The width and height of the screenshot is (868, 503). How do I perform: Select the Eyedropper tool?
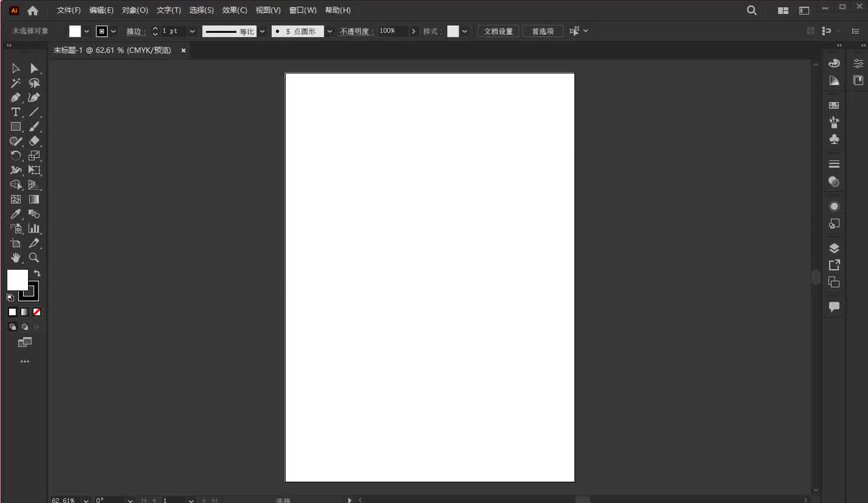pyautogui.click(x=15, y=214)
